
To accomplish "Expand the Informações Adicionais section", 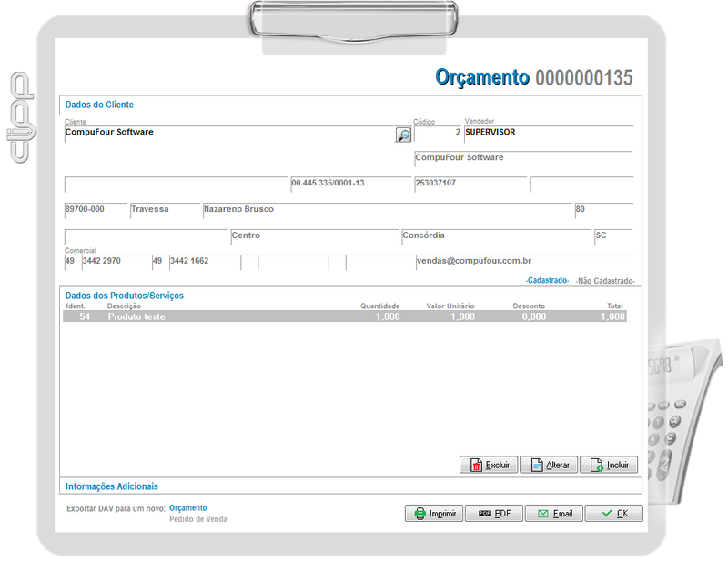I will point(112,486).
